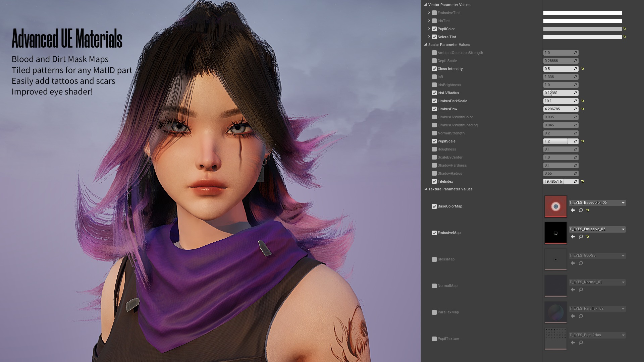Use selected asset arrow for BaseColorMap
The width and height of the screenshot is (644, 362).
click(573, 210)
